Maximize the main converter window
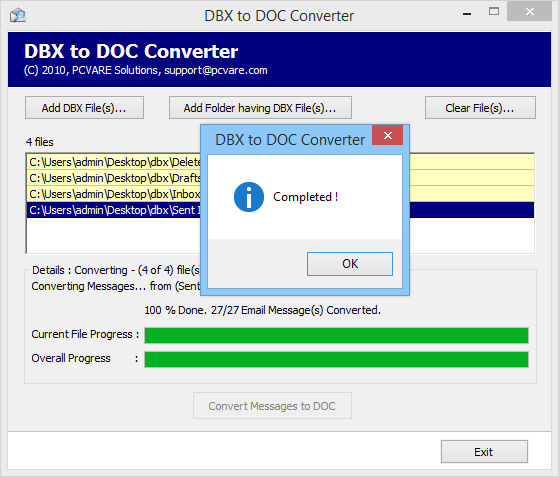 [x=494, y=11]
